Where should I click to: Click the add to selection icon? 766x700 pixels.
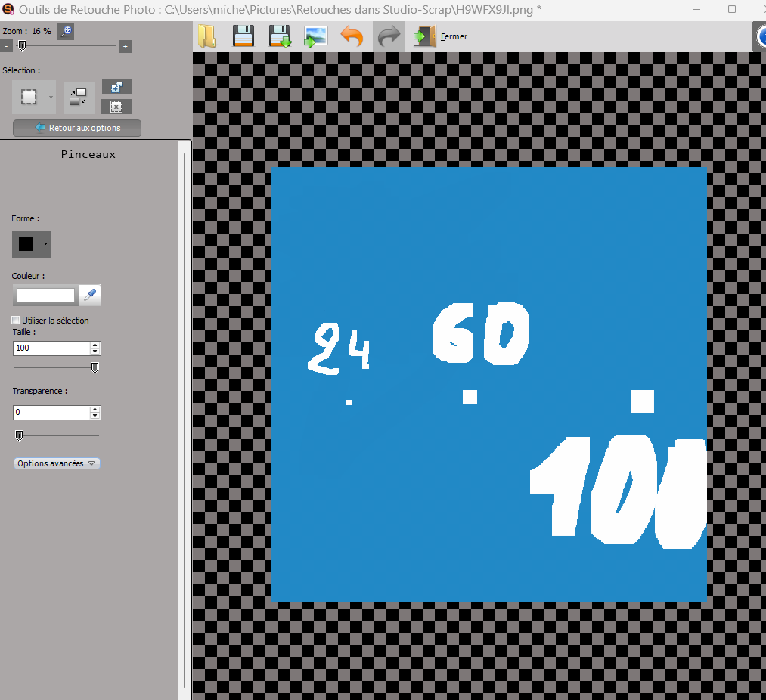click(x=116, y=88)
